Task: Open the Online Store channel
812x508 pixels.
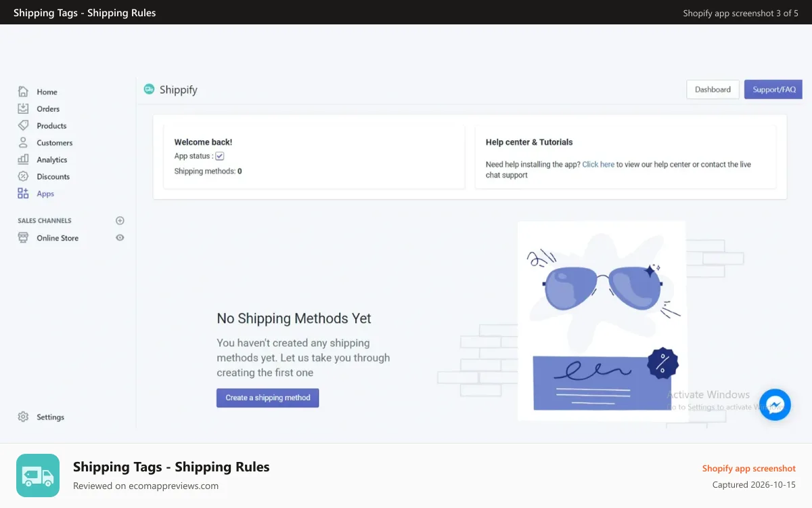Action: click(x=58, y=238)
